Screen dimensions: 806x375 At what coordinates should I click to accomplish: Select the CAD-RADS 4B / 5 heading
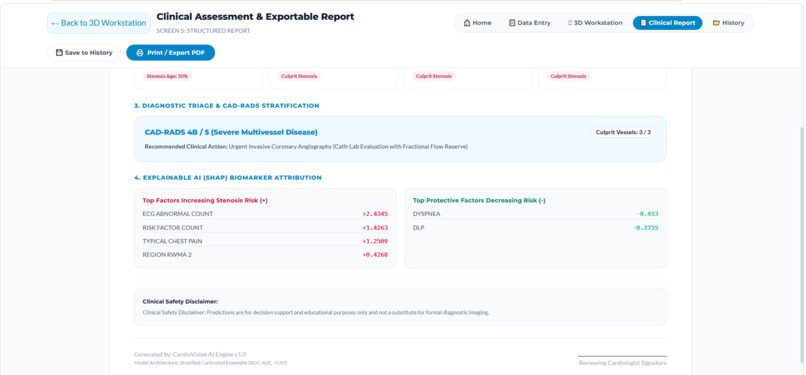(x=231, y=132)
